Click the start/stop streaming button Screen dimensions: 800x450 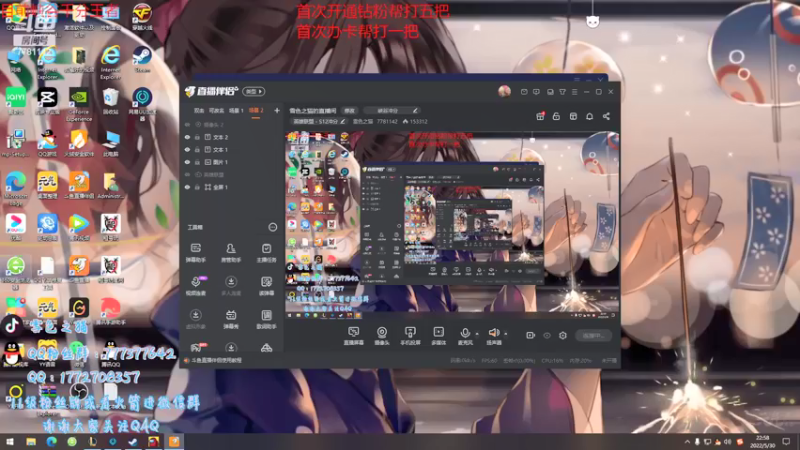click(594, 335)
